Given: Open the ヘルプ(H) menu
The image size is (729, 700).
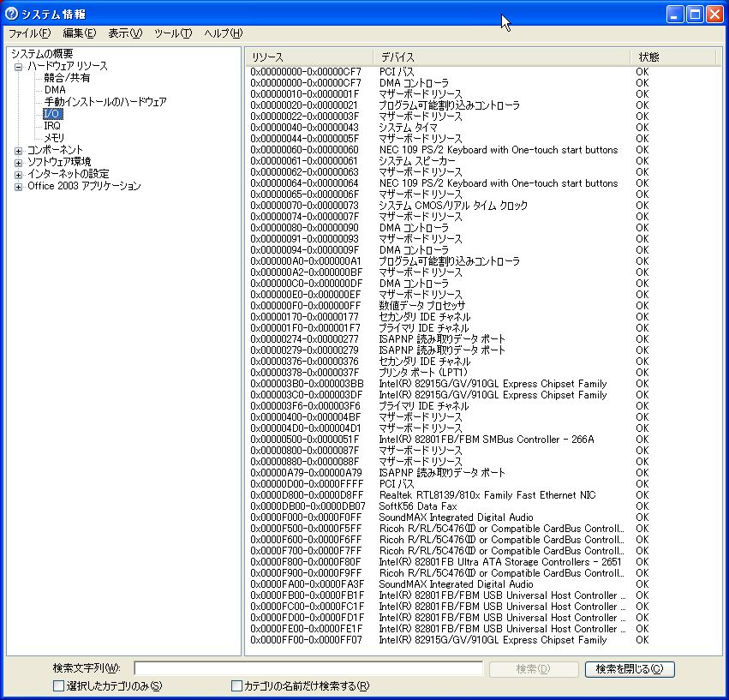Looking at the screenshot, I should tap(223, 33).
